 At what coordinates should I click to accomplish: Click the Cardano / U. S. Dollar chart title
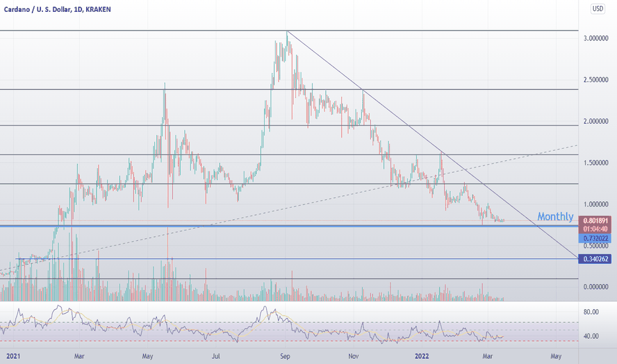coord(58,9)
